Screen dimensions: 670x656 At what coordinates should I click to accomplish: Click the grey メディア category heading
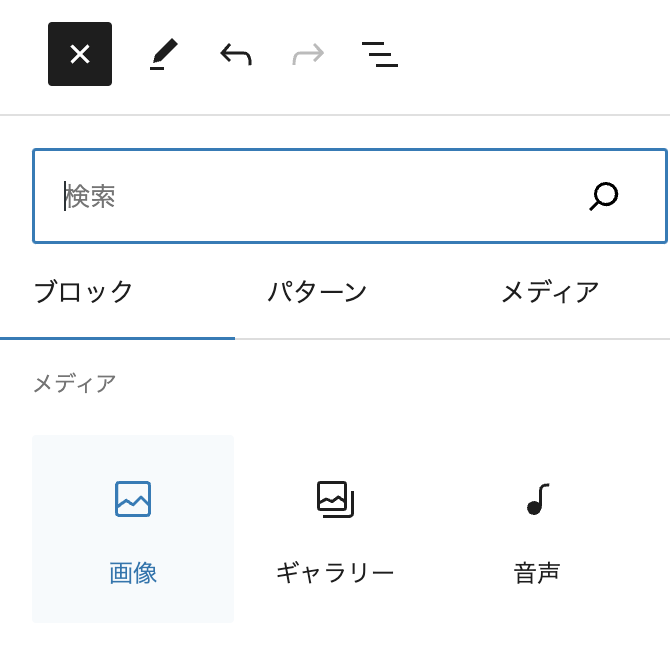click(75, 383)
